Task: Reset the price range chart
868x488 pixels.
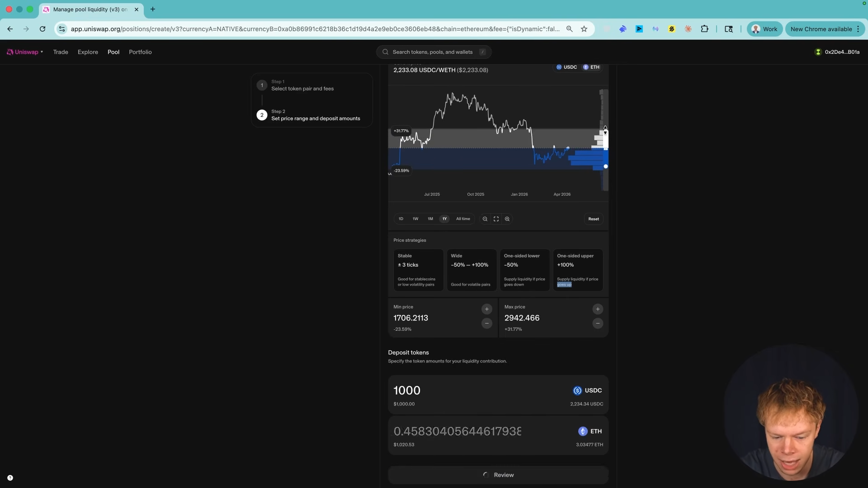Action: 594,219
